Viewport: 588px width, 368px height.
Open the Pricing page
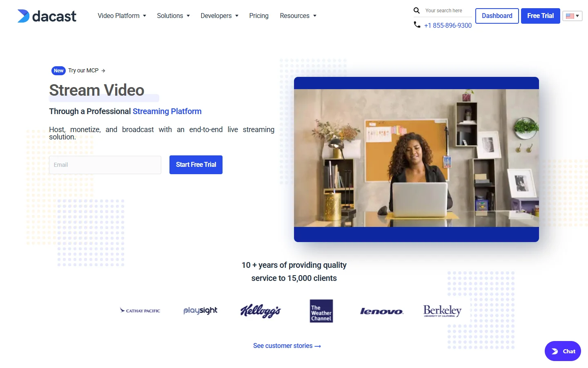[x=259, y=16]
